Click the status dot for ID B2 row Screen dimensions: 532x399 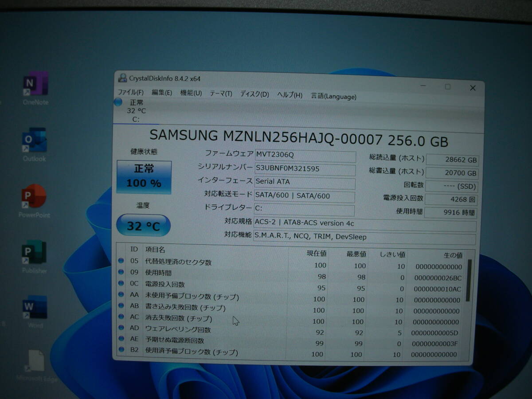[121, 350]
